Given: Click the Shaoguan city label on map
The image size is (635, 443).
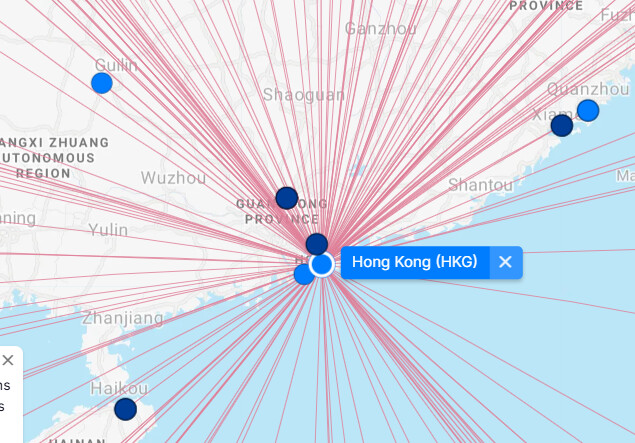Looking at the screenshot, I should (303, 94).
